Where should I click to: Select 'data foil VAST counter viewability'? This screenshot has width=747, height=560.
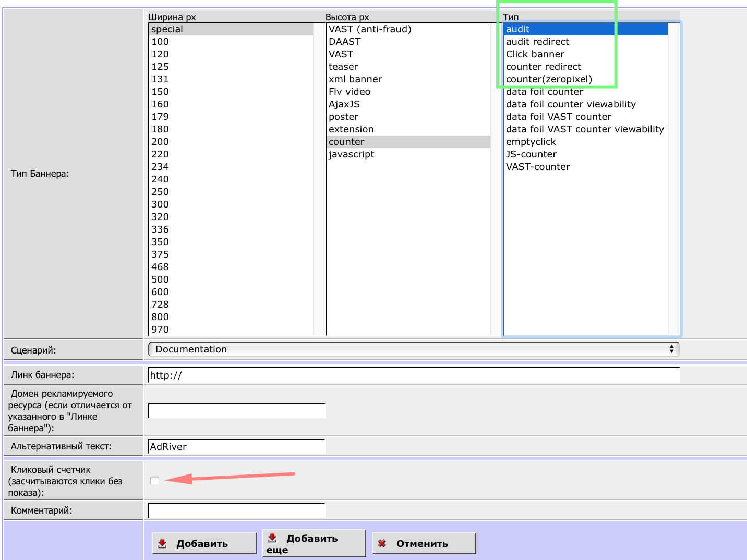coord(586,129)
